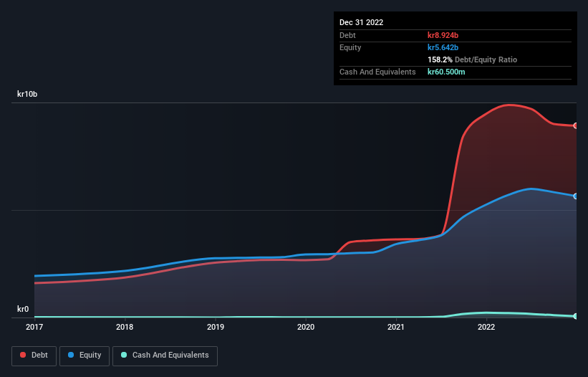Click the Cash And Equivalents label in tooltip
Viewport: 588px width, 377px height.
click(377, 72)
